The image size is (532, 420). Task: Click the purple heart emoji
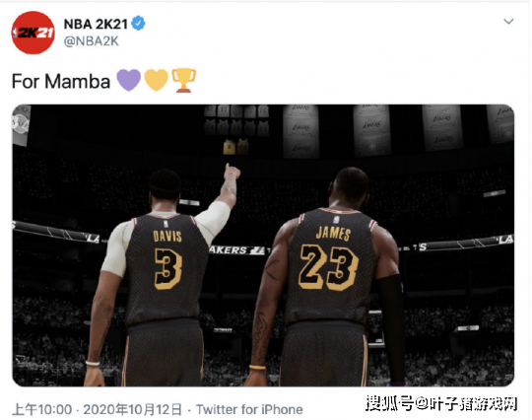tap(129, 80)
